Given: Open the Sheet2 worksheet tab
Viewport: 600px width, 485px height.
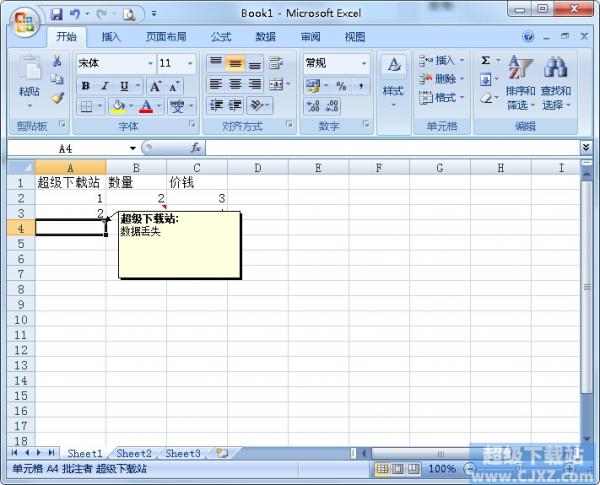Looking at the screenshot, I should tap(134, 453).
